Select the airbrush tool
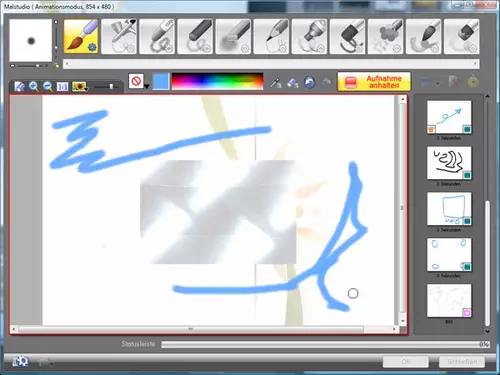The width and height of the screenshot is (500, 375). coord(119,36)
